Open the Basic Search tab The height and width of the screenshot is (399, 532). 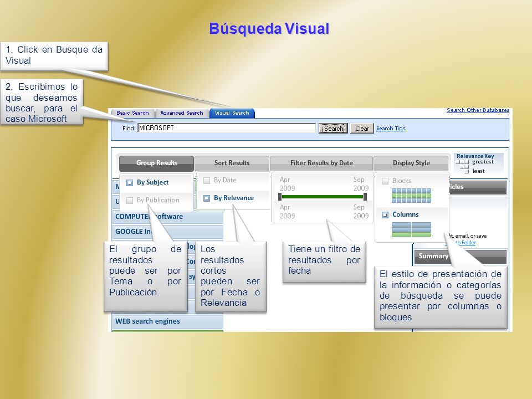(x=132, y=113)
